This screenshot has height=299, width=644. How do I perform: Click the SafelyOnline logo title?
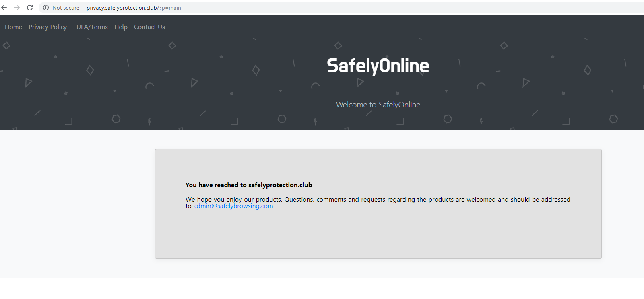pos(378,66)
